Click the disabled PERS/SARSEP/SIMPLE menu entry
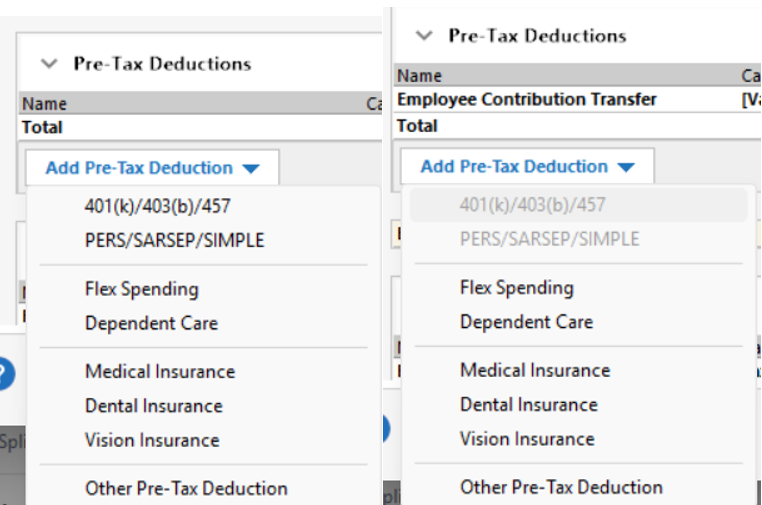Screen dimensions: 762x505 pos(549,239)
